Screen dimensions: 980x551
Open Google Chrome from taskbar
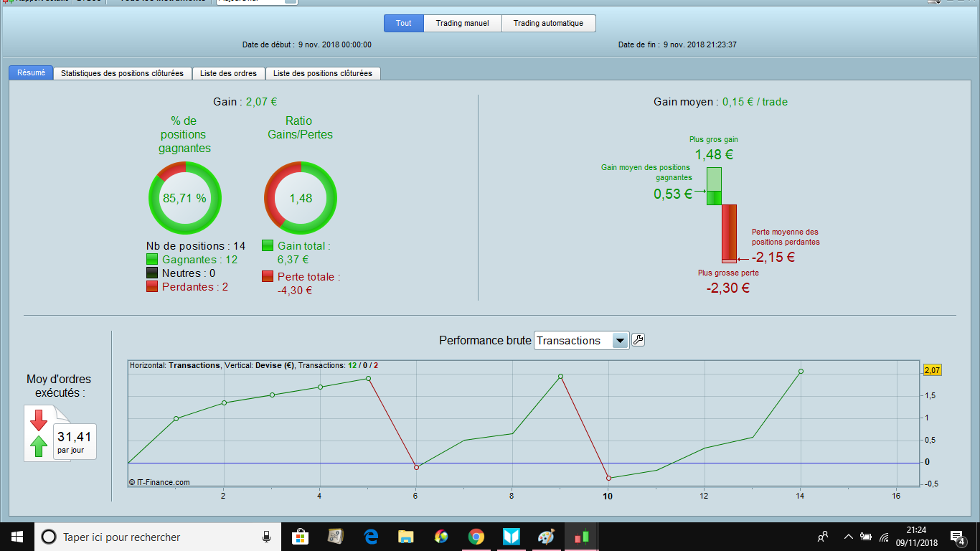tap(476, 536)
